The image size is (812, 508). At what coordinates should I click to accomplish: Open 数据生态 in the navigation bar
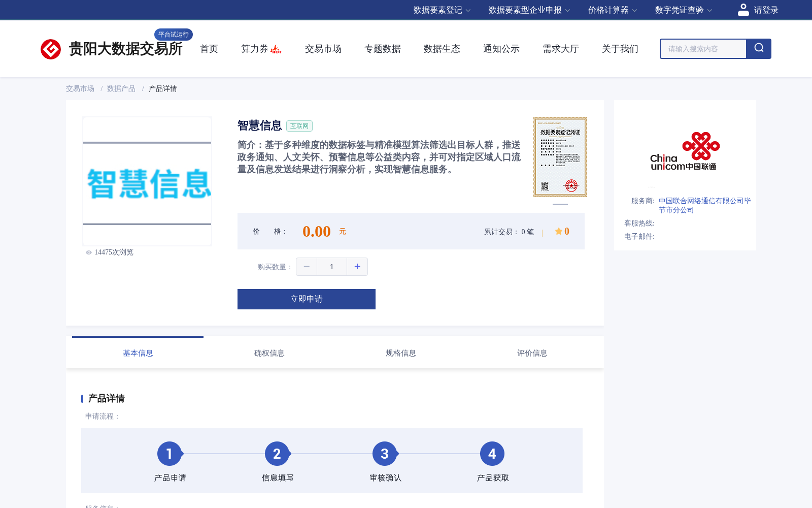tap(442, 49)
